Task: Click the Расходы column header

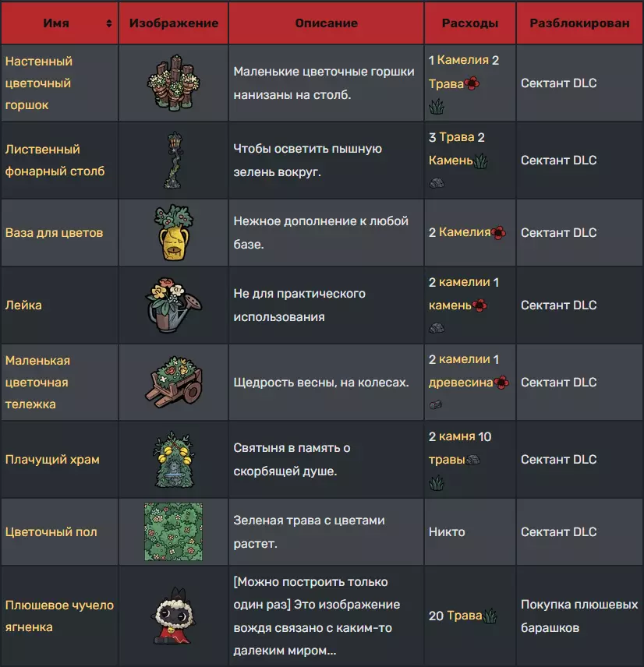Action: tap(469, 23)
